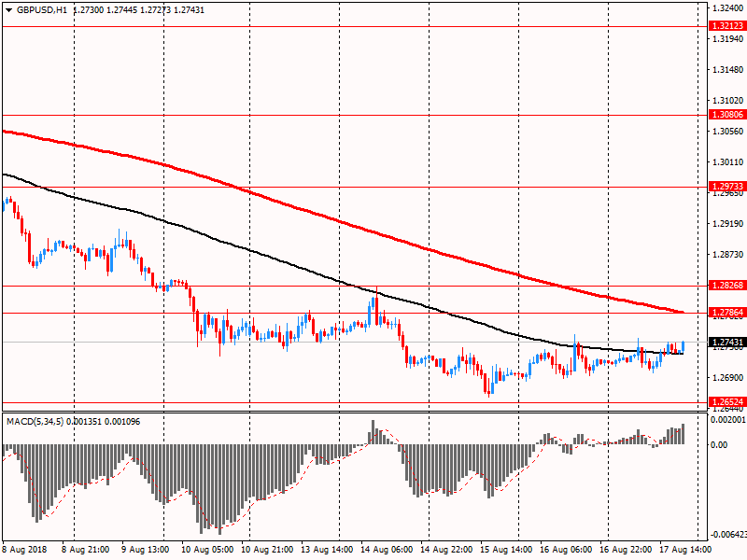Image resolution: width=747 pixels, height=560 pixels.
Task: Click the 17 Aug 14:00 time axis label
Action: coord(685,549)
